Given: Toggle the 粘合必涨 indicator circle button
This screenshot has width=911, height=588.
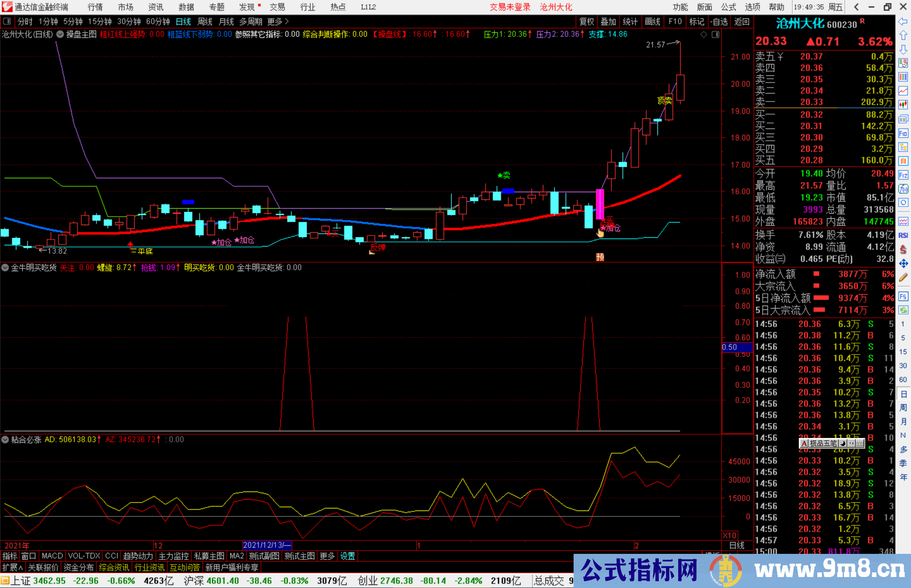Looking at the screenshot, I should pyautogui.click(x=5, y=440).
